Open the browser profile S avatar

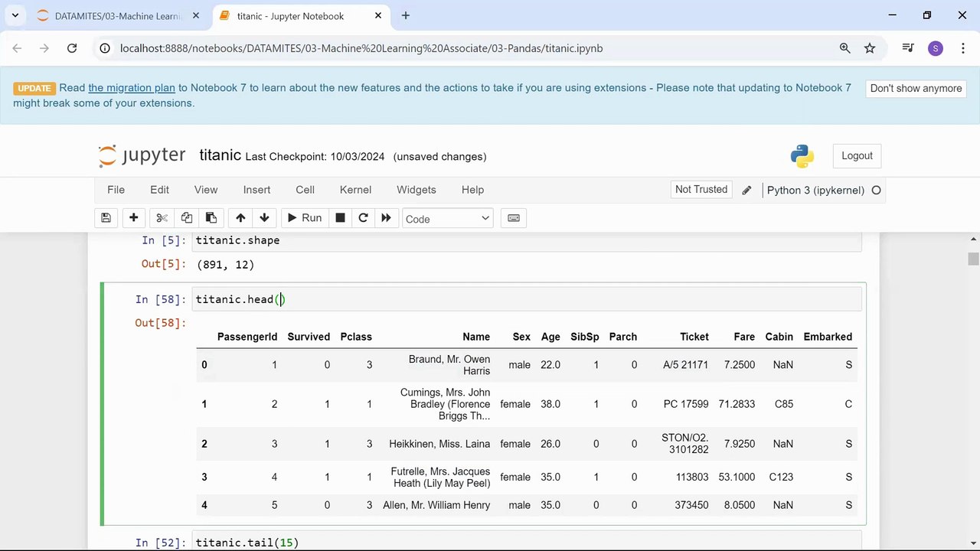tap(936, 48)
